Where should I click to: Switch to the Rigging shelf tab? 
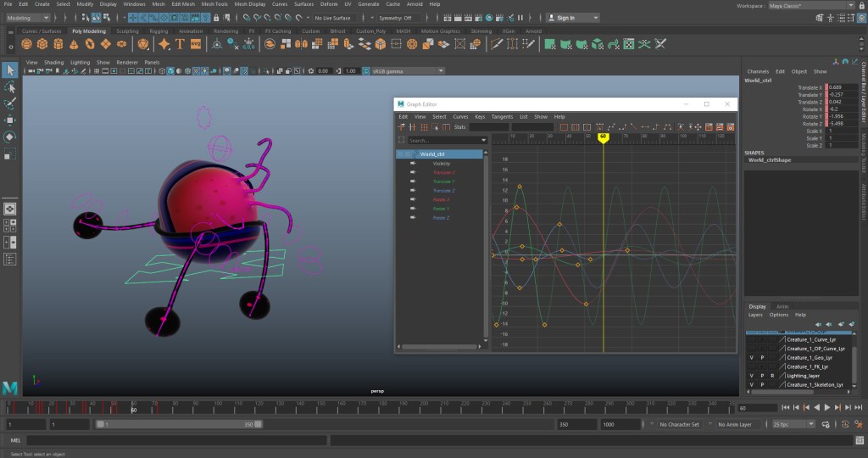[157, 31]
